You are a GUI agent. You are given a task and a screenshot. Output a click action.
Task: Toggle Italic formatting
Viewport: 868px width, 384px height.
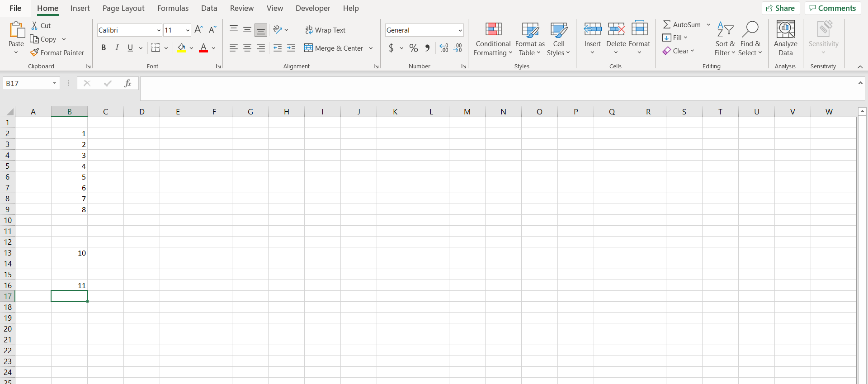coord(117,48)
